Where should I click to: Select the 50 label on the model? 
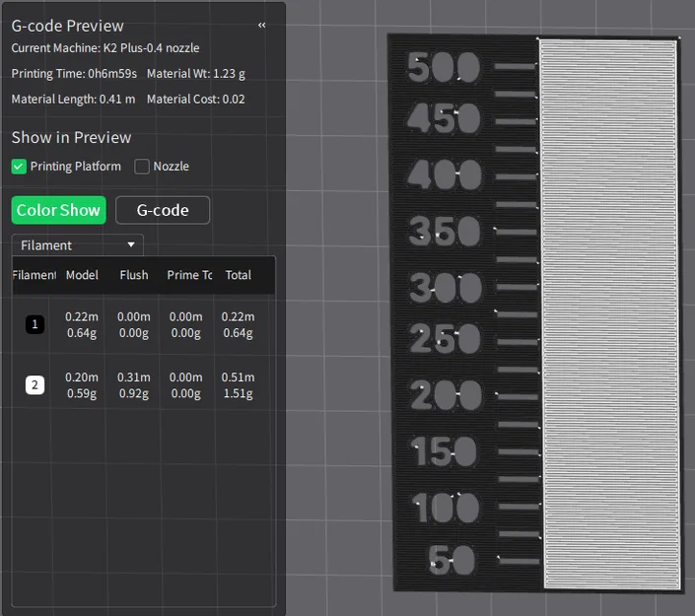(452, 561)
